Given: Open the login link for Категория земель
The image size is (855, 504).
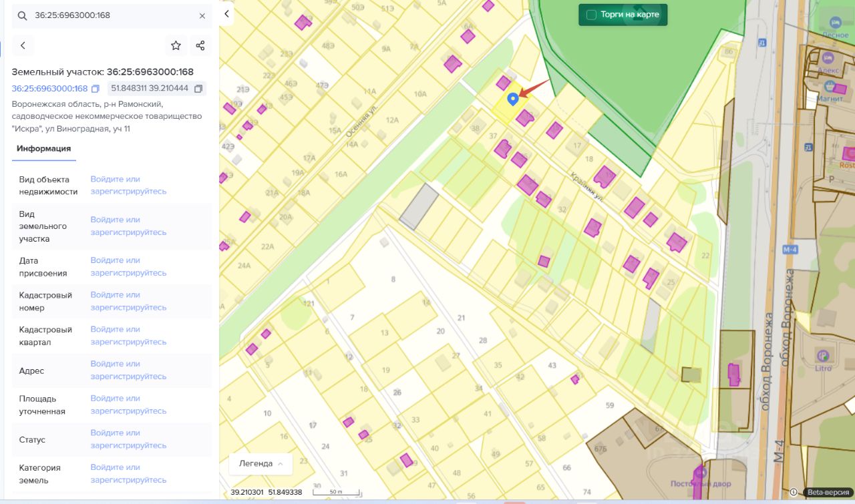Looking at the screenshot, I should pos(128,474).
